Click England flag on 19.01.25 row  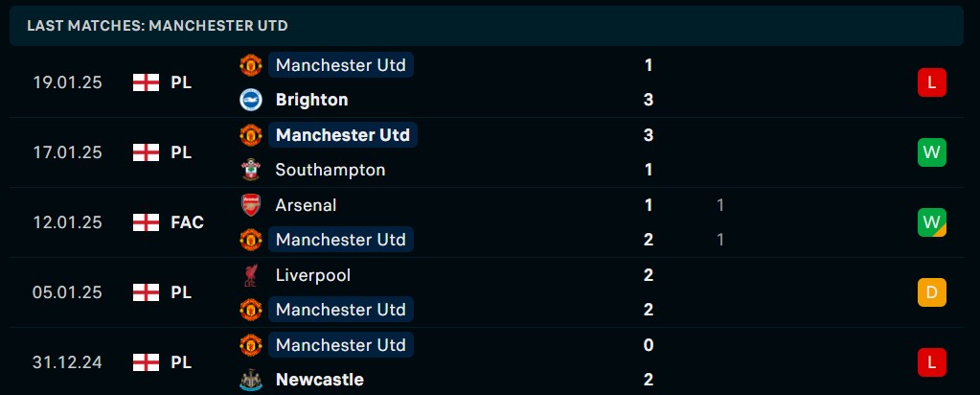[x=146, y=82]
